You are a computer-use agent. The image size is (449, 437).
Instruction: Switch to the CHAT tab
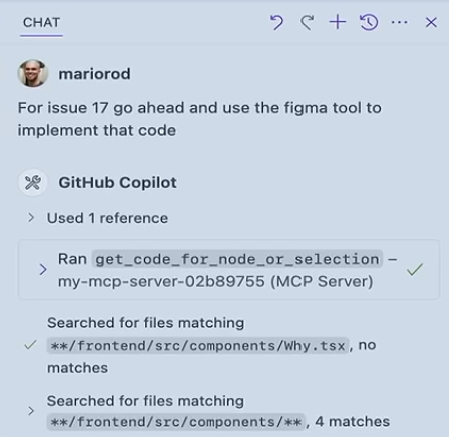click(x=41, y=22)
